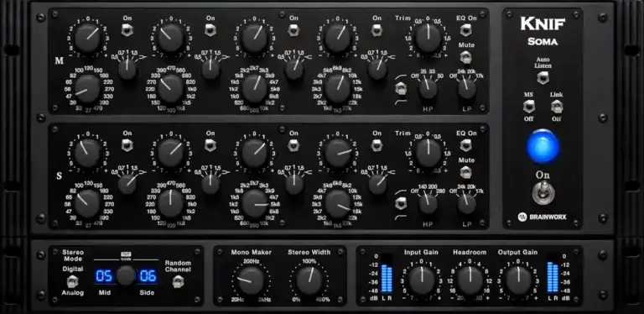Flip the main On power switch
The width and height of the screenshot is (644, 314).
(543, 193)
